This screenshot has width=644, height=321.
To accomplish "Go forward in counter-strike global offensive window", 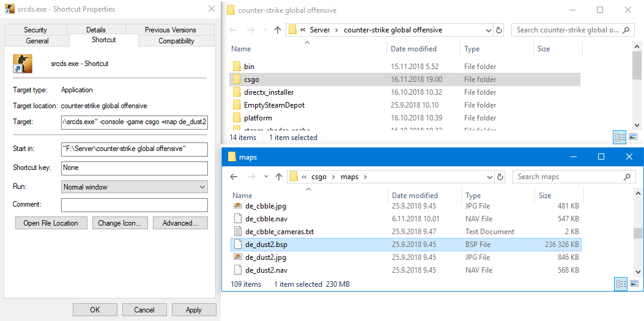I will (x=250, y=30).
